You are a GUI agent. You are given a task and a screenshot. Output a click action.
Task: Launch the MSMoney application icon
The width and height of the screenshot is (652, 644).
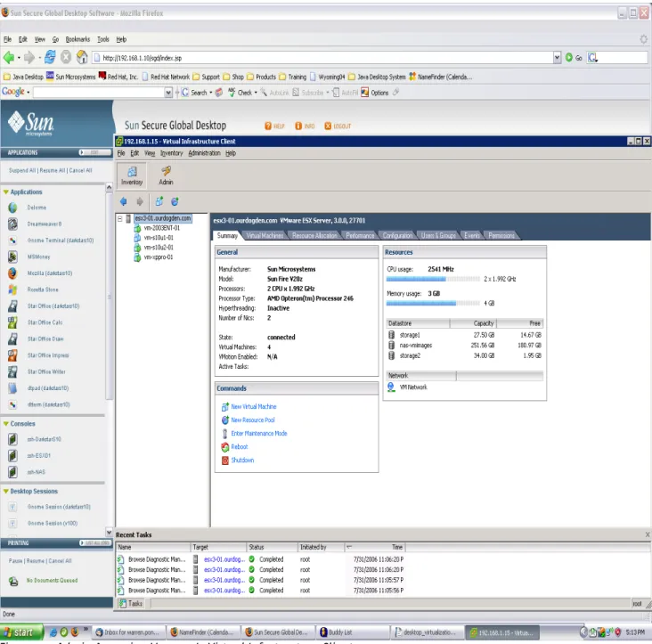(12, 257)
